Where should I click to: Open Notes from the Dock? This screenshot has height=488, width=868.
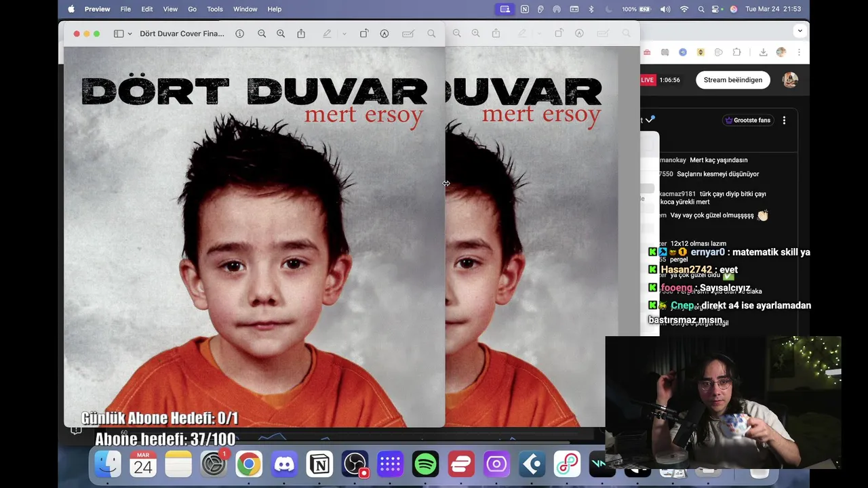[x=178, y=464]
